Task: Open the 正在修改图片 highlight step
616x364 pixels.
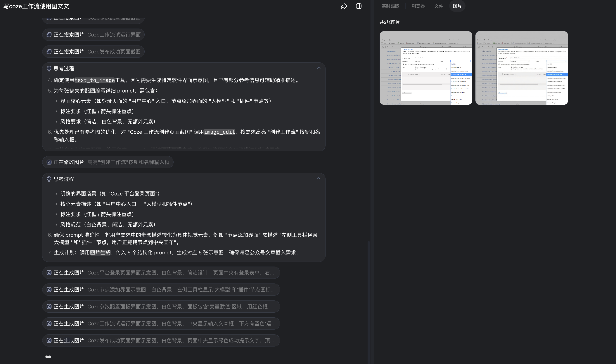Action: 108,162
